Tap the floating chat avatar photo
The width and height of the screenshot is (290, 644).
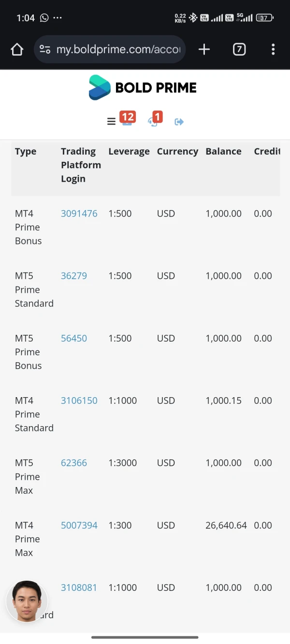coord(27,601)
